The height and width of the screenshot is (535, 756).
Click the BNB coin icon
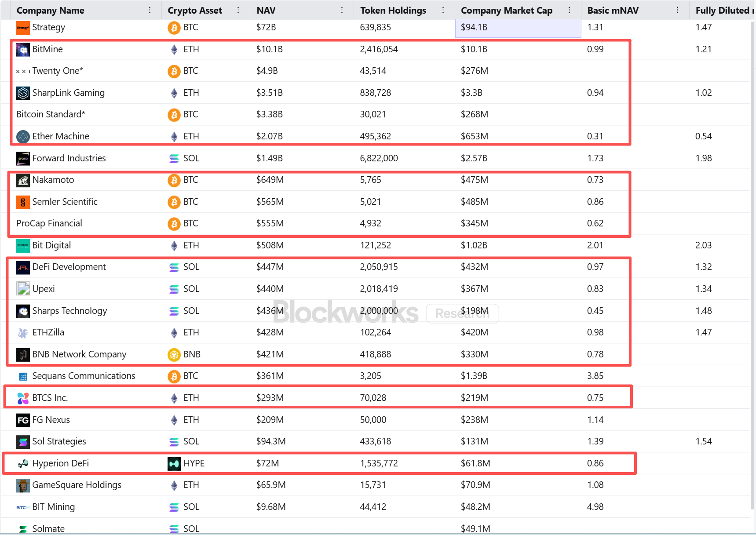pyautogui.click(x=174, y=355)
